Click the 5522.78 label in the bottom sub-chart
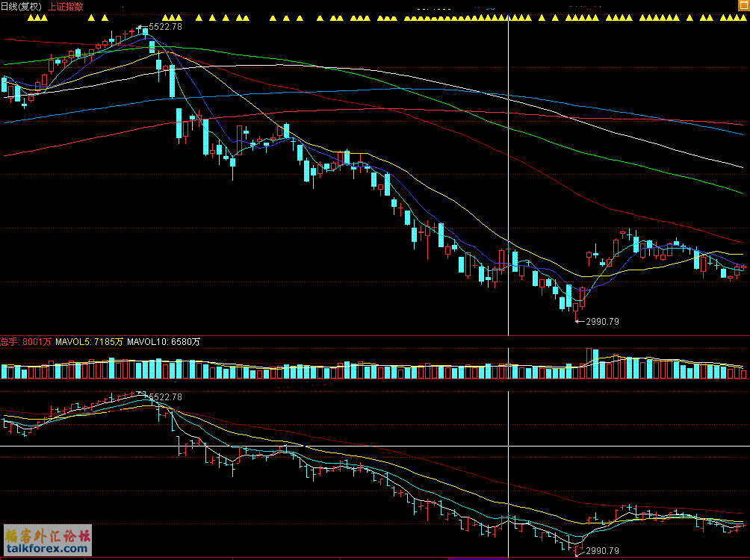The image size is (750, 560). click(x=166, y=397)
